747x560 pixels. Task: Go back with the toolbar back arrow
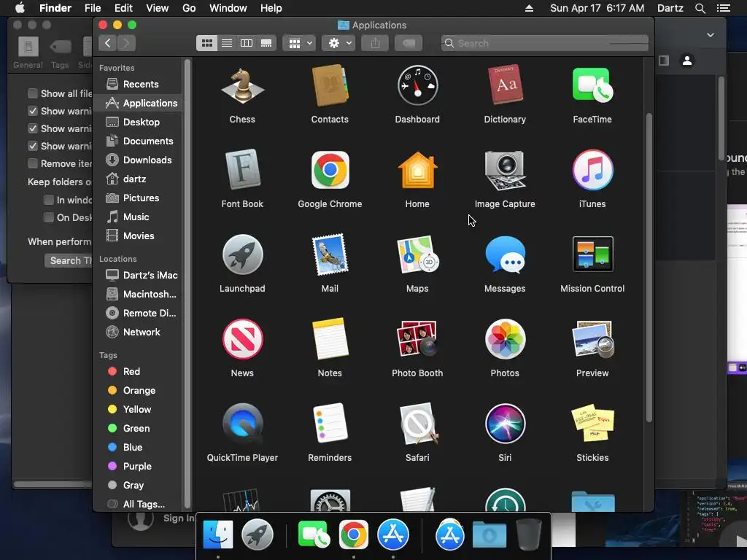(x=108, y=43)
